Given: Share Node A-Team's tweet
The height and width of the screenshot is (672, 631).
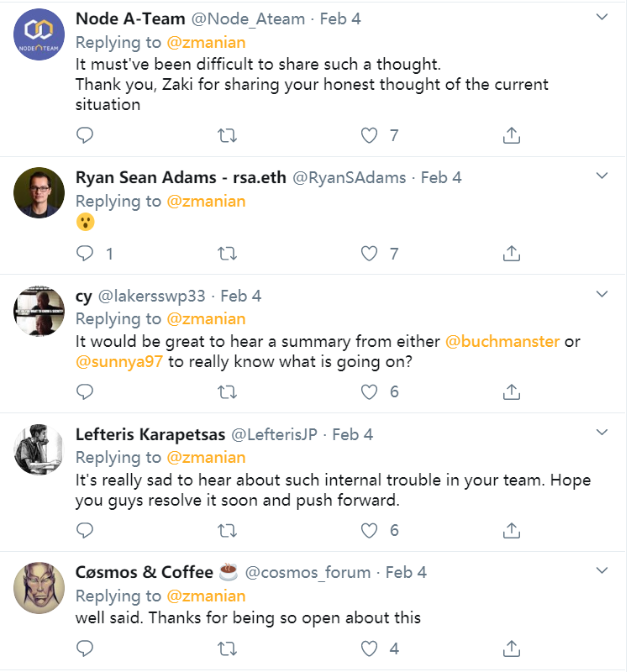Looking at the screenshot, I should click(x=512, y=135).
